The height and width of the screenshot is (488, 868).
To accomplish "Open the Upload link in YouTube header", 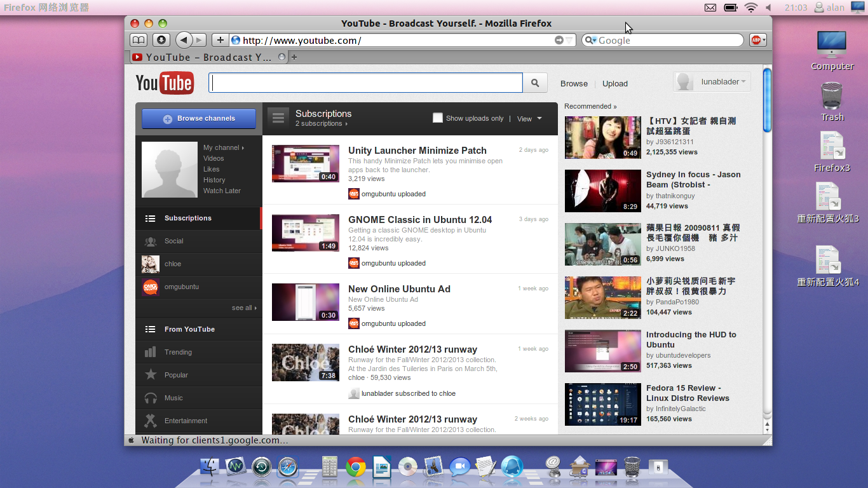I will pos(615,83).
